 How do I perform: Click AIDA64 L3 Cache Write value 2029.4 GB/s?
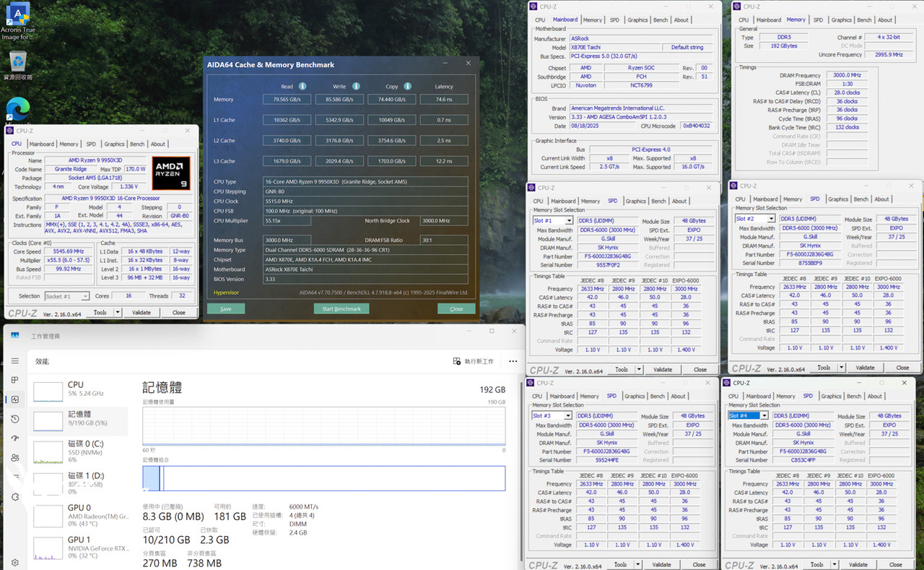(339, 161)
